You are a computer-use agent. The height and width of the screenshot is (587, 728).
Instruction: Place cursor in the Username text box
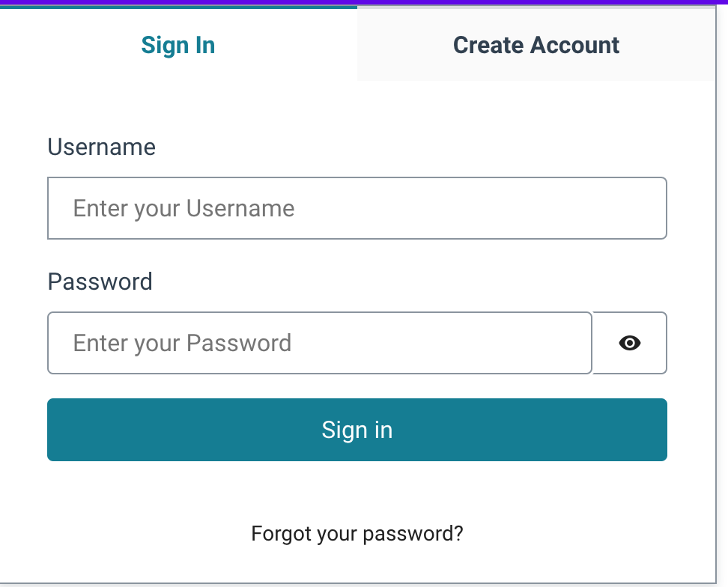pyautogui.click(x=357, y=208)
